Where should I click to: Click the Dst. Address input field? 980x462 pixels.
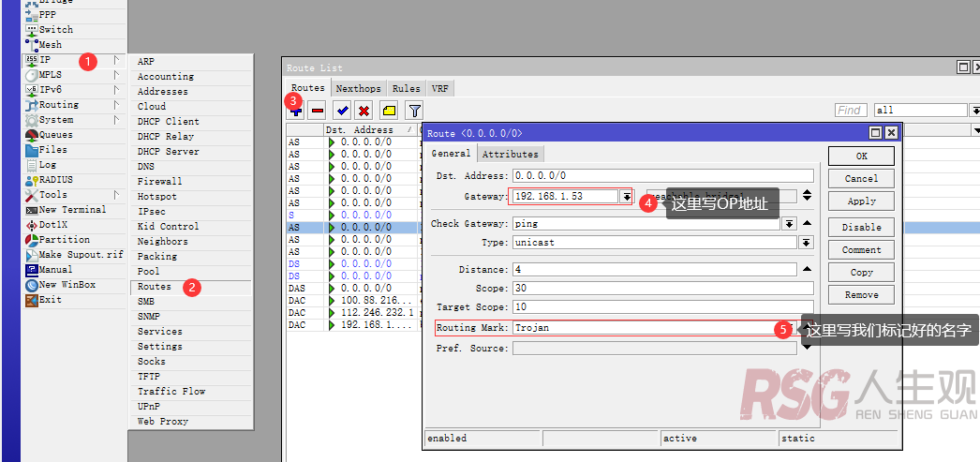pyautogui.click(x=663, y=175)
